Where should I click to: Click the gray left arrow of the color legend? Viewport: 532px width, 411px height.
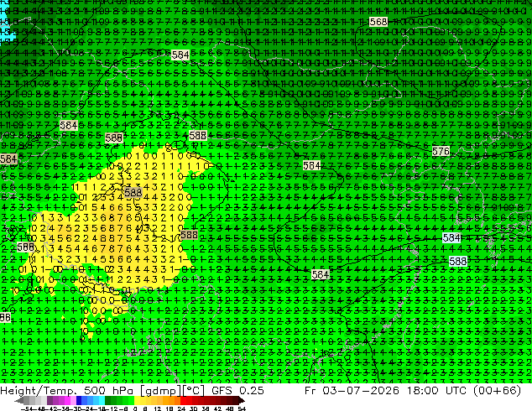pyautogui.click(x=19, y=401)
